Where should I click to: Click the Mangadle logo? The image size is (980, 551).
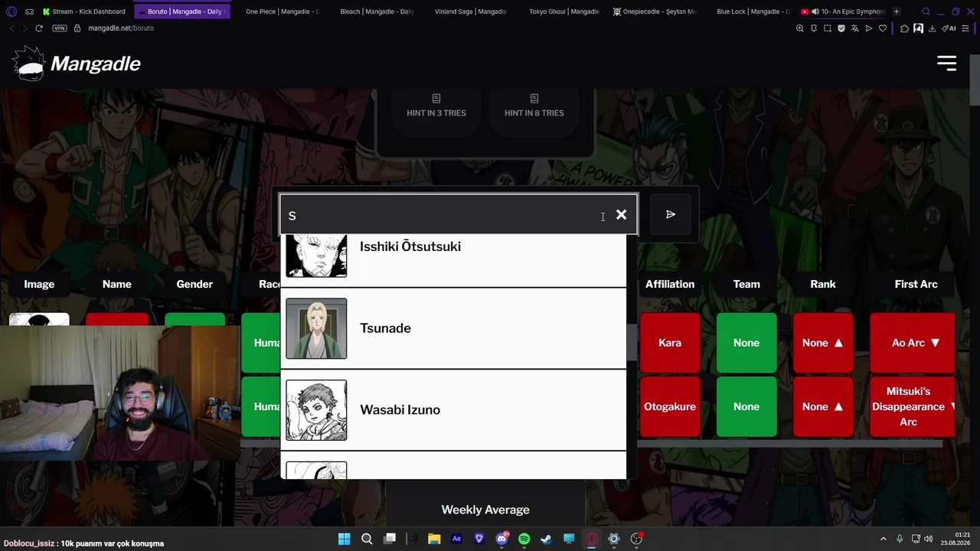click(x=77, y=64)
